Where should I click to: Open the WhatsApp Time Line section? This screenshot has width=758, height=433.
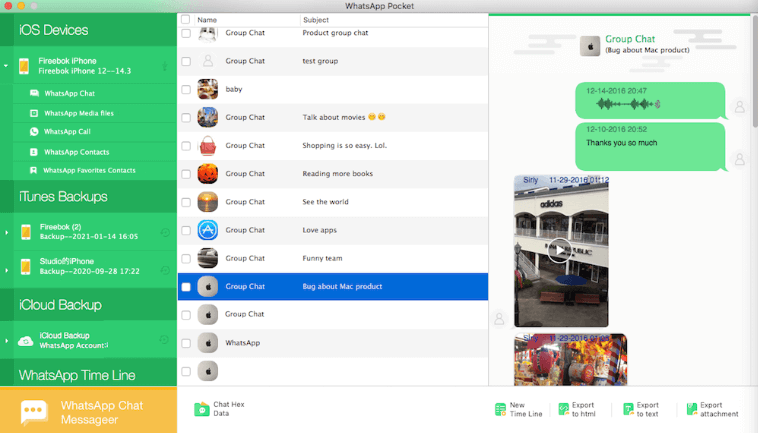[88, 375]
